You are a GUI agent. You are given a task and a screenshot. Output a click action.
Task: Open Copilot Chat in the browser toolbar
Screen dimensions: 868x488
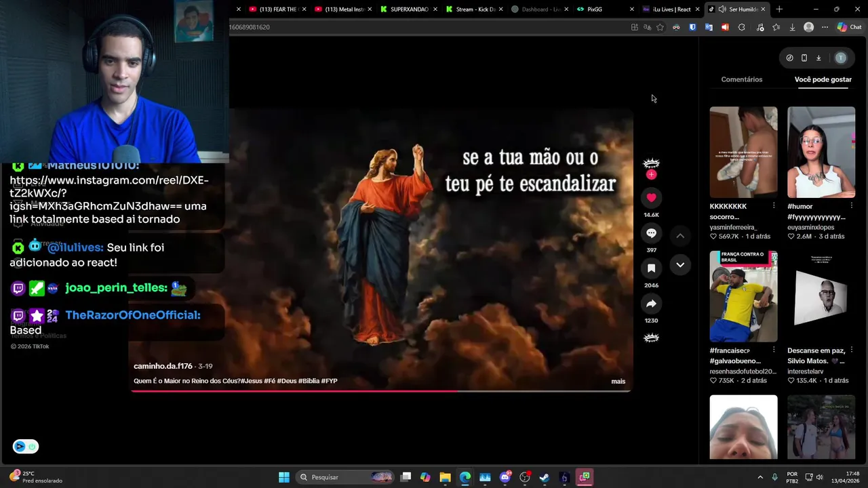click(x=850, y=27)
